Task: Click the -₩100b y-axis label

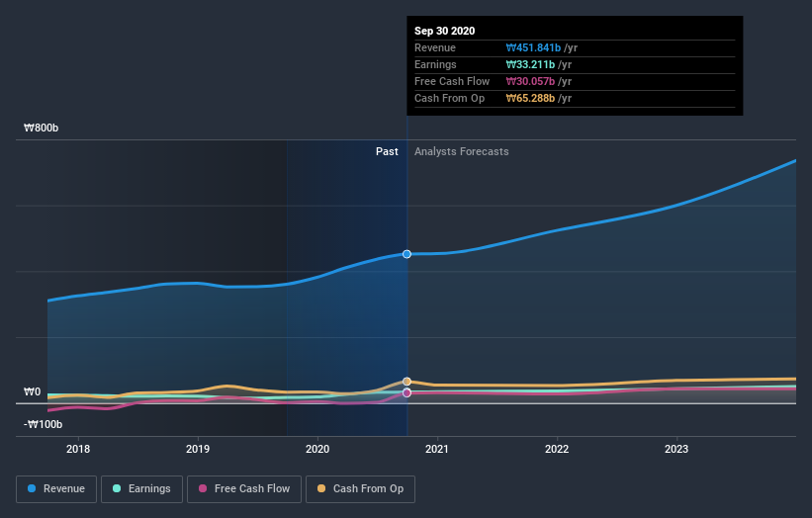Action: pos(43,424)
